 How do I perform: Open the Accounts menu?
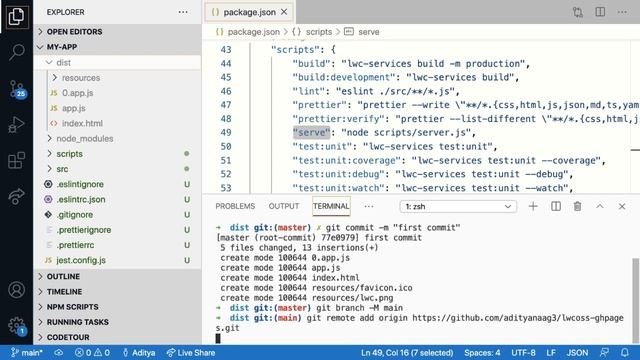click(16, 290)
